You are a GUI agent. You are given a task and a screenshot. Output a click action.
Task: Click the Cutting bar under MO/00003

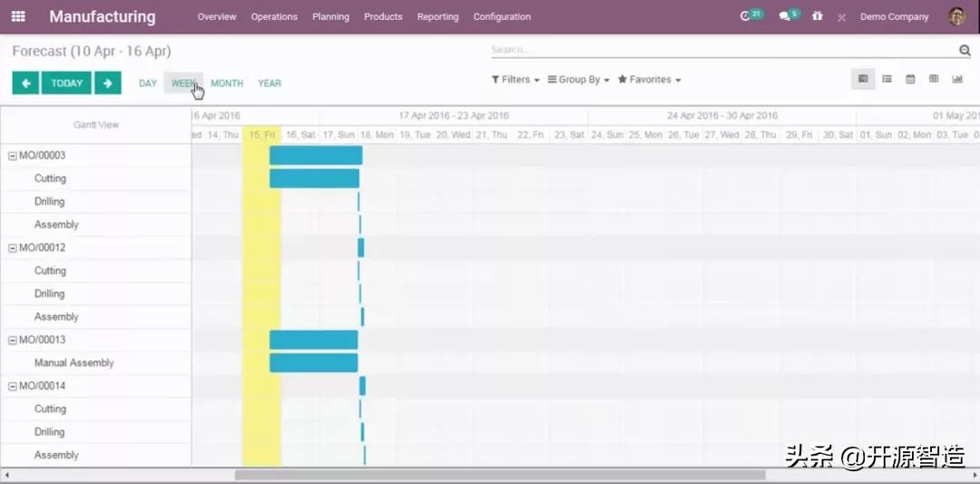tap(314, 178)
